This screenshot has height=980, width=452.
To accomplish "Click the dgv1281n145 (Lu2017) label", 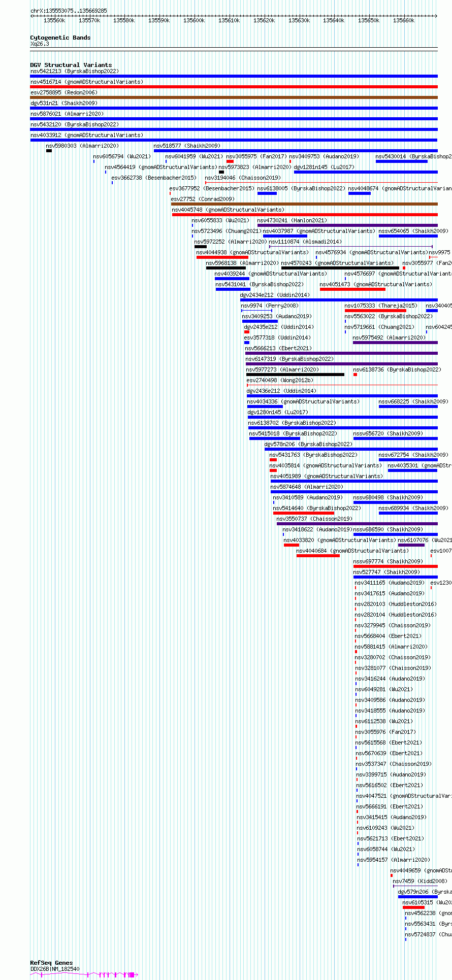I will point(324,167).
